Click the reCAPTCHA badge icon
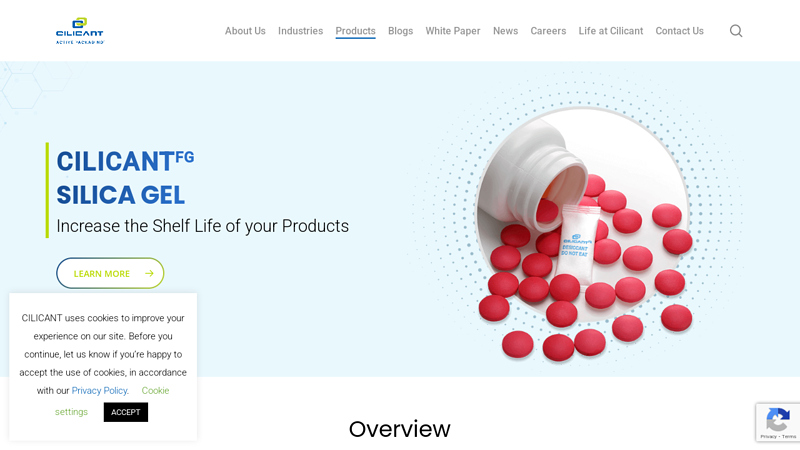 tap(778, 421)
